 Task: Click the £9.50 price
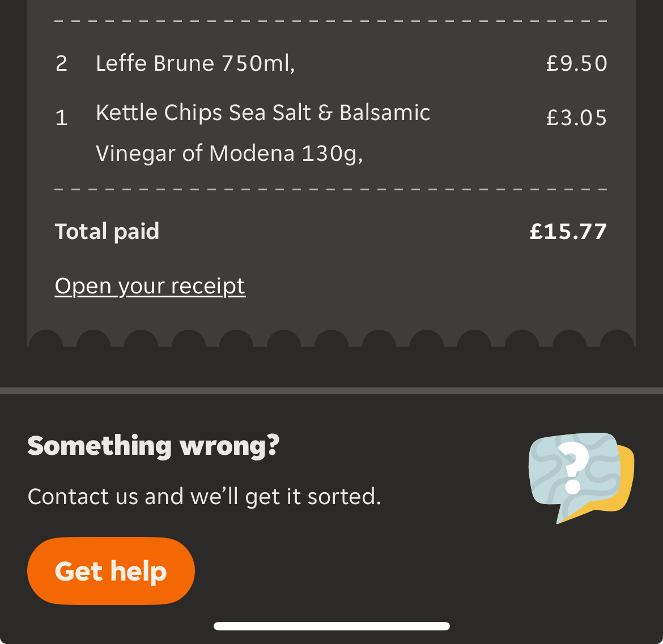pos(577,63)
